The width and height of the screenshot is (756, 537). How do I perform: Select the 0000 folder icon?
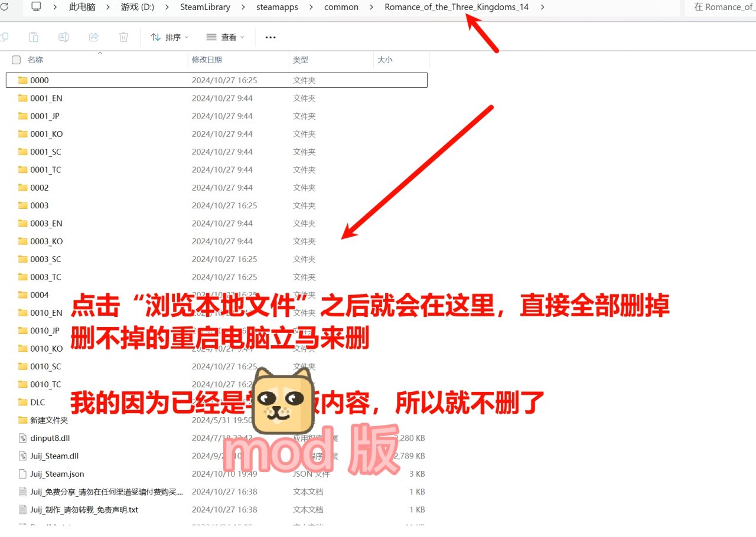[x=22, y=80]
